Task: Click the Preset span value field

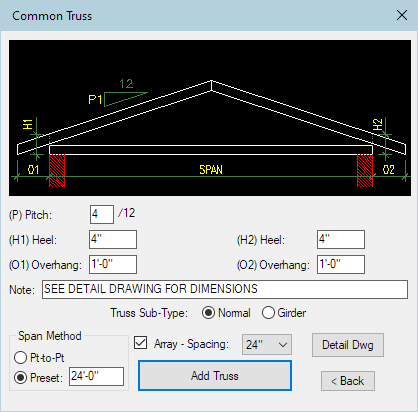Action: pos(96,376)
